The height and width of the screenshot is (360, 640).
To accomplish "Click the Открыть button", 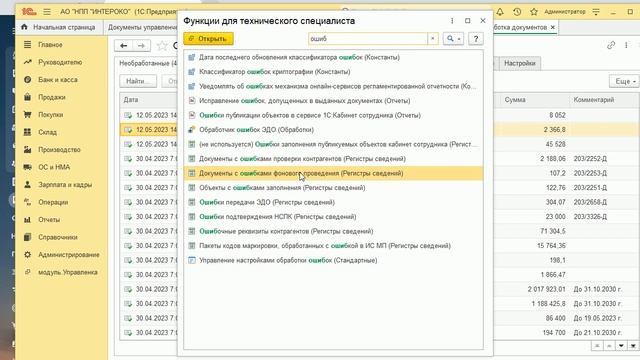I will click(208, 39).
